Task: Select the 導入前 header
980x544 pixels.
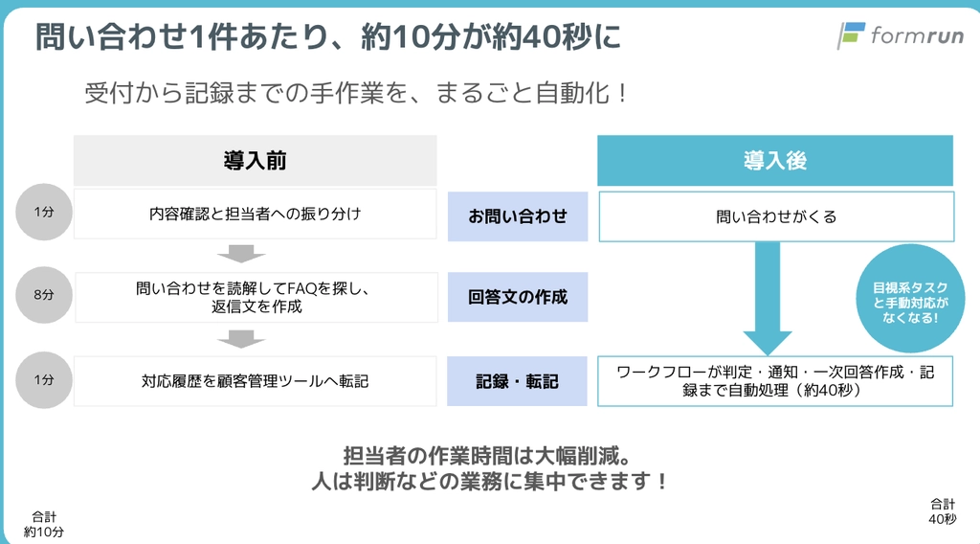Action: tap(255, 161)
